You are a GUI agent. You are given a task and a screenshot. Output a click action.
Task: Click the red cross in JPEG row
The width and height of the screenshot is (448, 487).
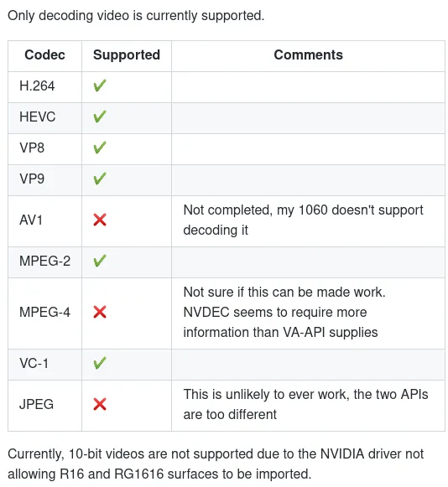click(100, 404)
